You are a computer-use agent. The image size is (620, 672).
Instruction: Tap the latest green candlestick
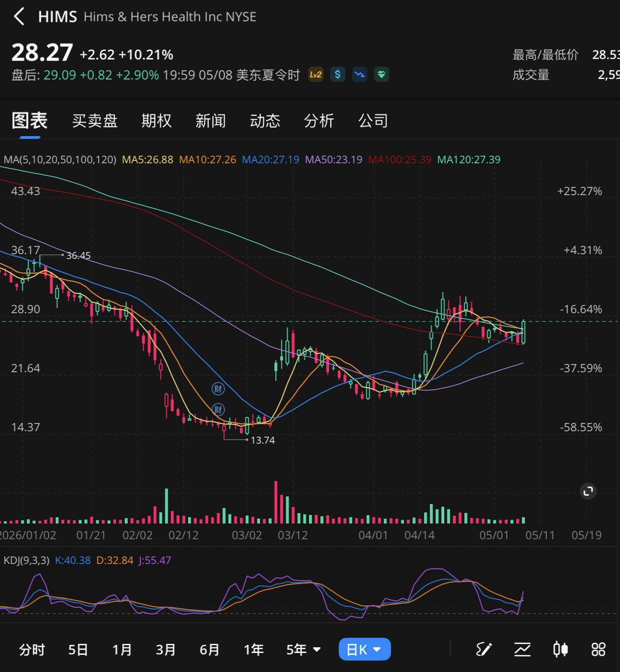(x=524, y=332)
